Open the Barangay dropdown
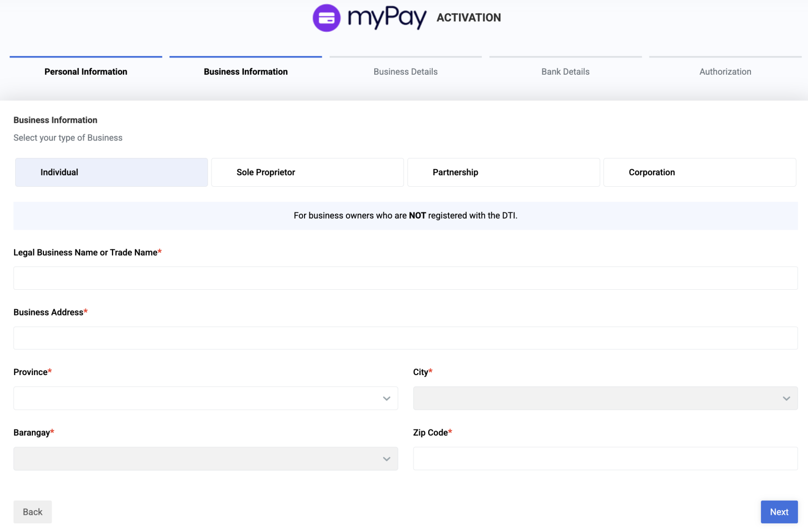The height and width of the screenshot is (532, 808). click(x=205, y=459)
